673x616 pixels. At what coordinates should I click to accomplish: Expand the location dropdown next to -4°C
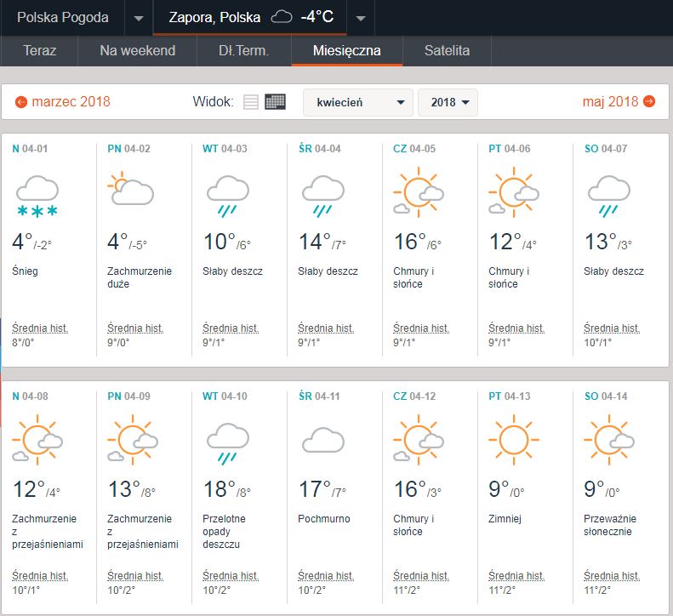[x=361, y=18]
